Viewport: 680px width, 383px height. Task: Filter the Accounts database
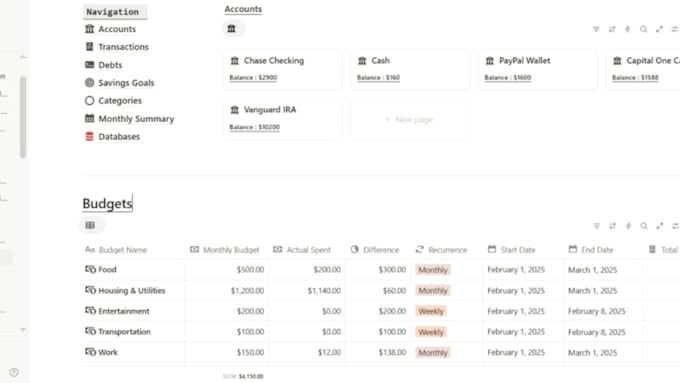596,29
